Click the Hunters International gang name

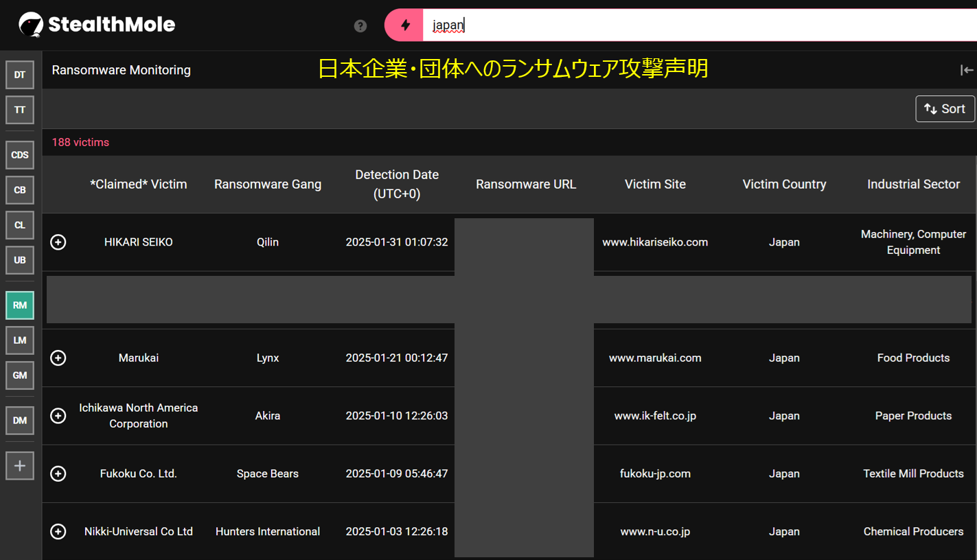[268, 532]
